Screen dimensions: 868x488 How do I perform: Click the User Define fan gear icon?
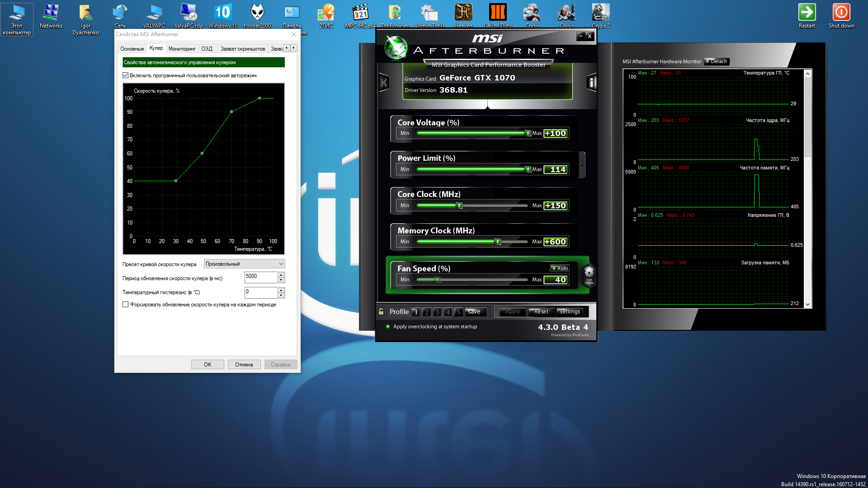589,275
